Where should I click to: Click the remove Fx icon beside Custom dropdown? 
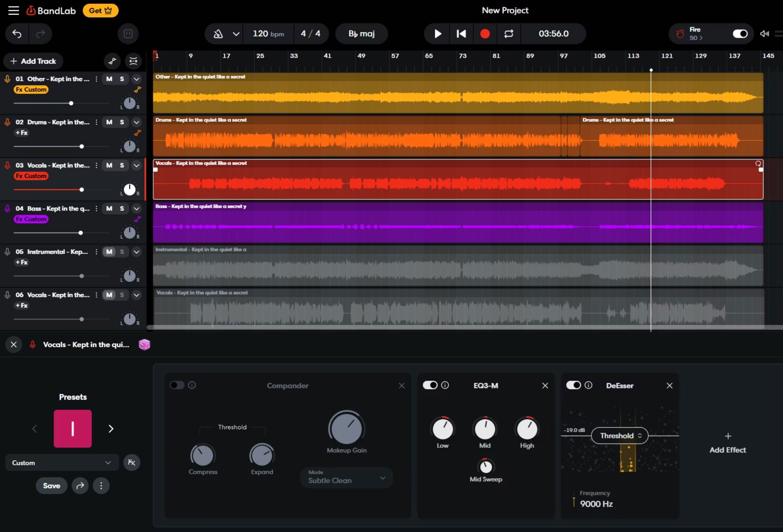[x=131, y=462]
